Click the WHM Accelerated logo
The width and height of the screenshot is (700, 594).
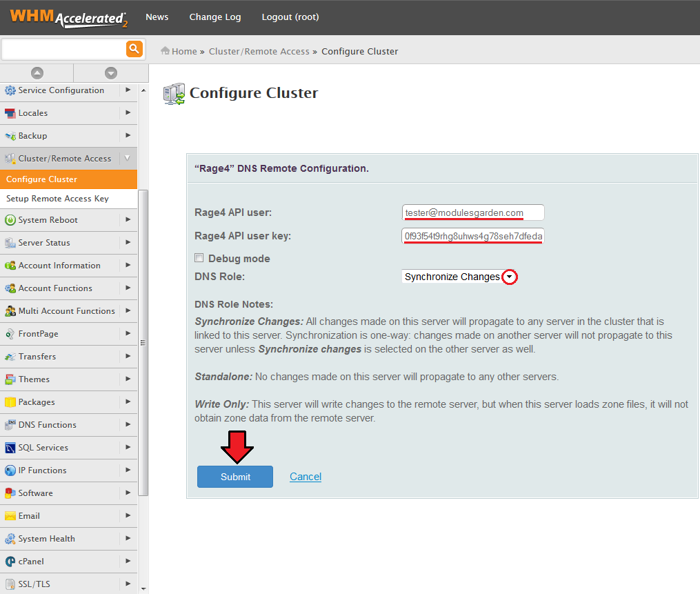69,18
